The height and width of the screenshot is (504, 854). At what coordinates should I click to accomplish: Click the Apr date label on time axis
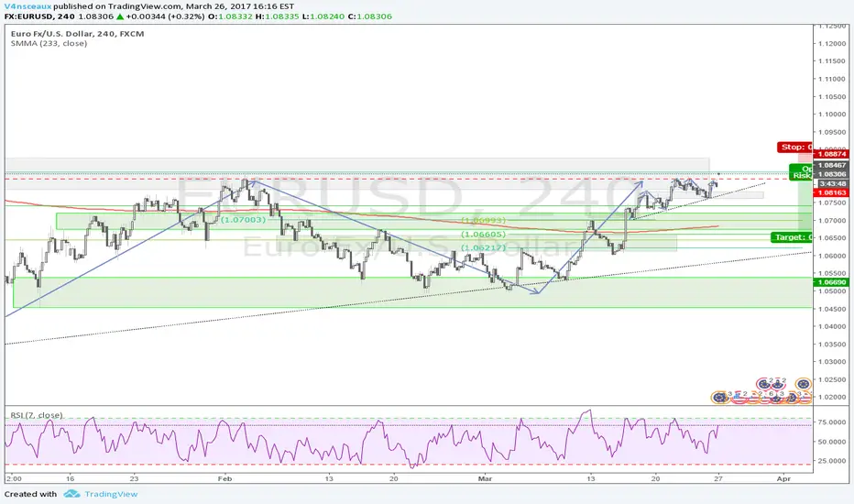pyautogui.click(x=783, y=479)
